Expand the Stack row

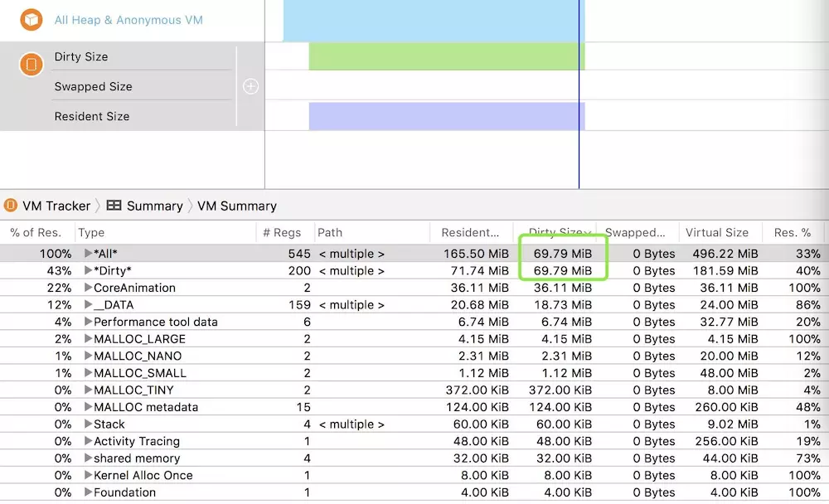pyautogui.click(x=88, y=424)
